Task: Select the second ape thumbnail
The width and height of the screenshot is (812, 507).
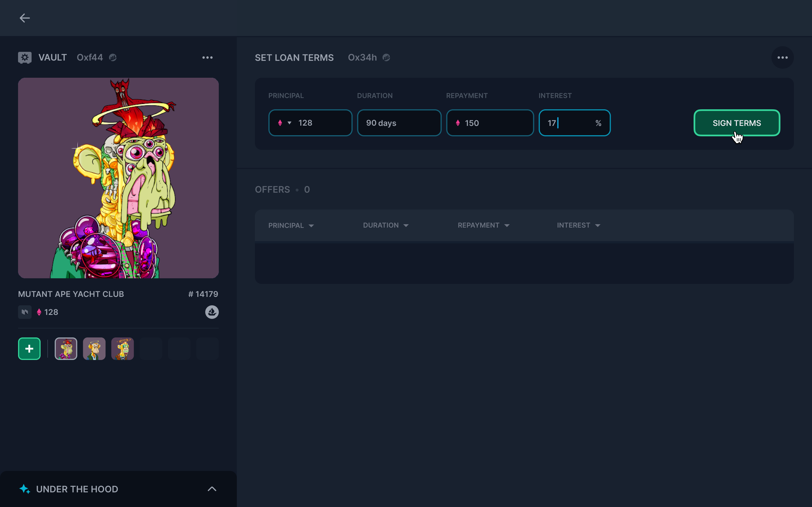Action: tap(94, 349)
